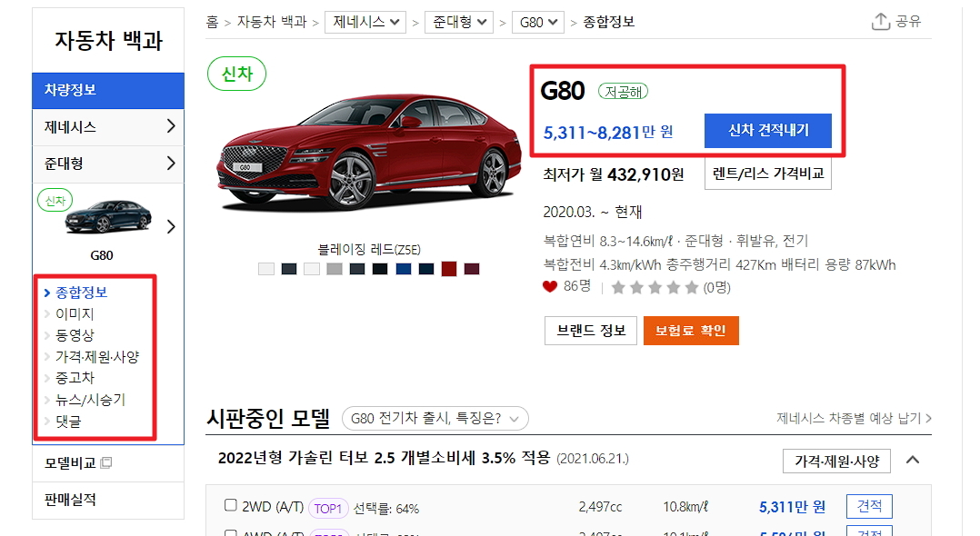
Task: Click the 견적 button in 2WD row
Action: [x=869, y=506]
